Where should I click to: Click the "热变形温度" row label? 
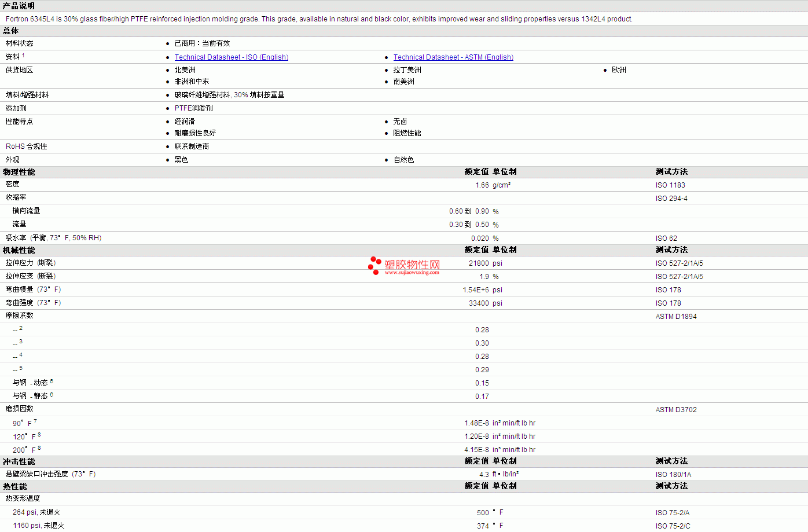pos(23,498)
